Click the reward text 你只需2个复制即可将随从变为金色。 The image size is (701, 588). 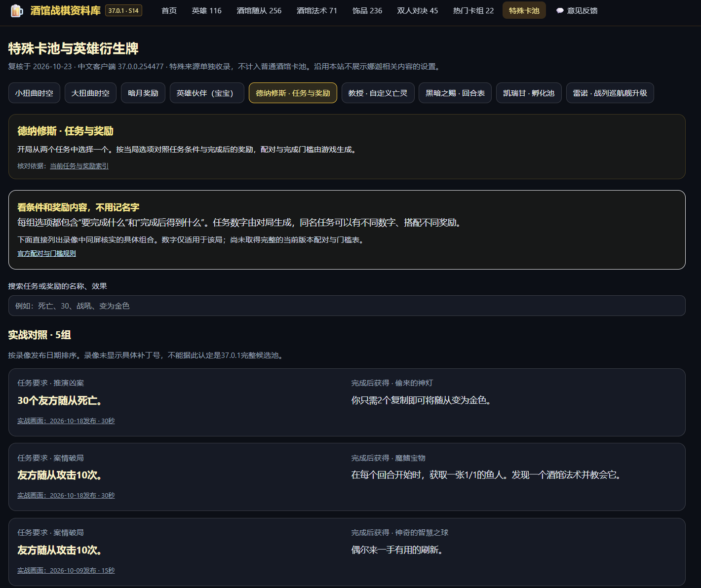pyautogui.click(x=421, y=400)
